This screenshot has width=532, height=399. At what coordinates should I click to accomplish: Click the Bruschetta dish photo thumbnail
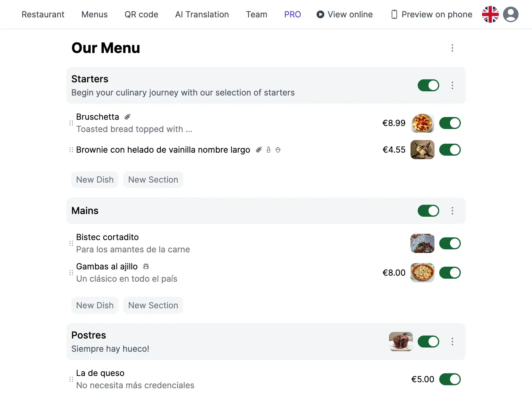(422, 123)
